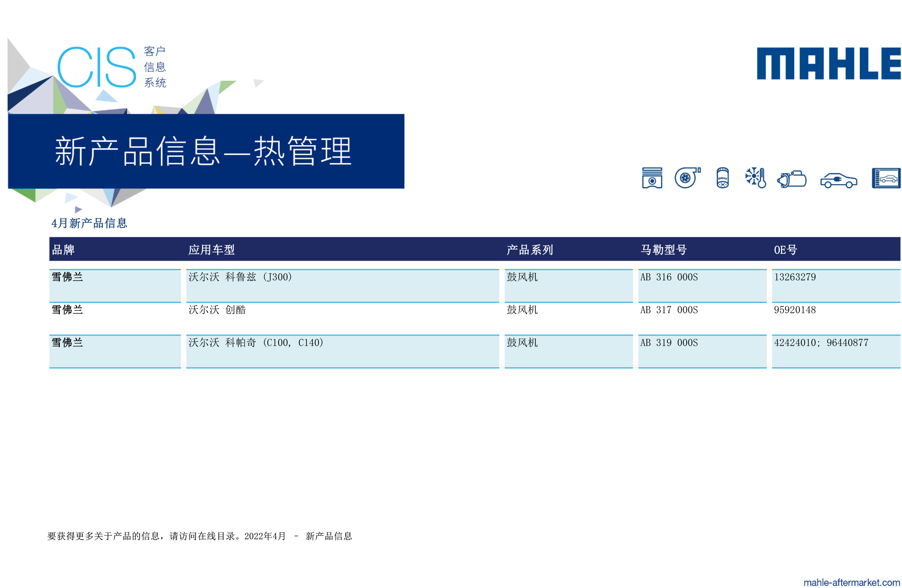Click the piston engine components icon

coord(652,178)
